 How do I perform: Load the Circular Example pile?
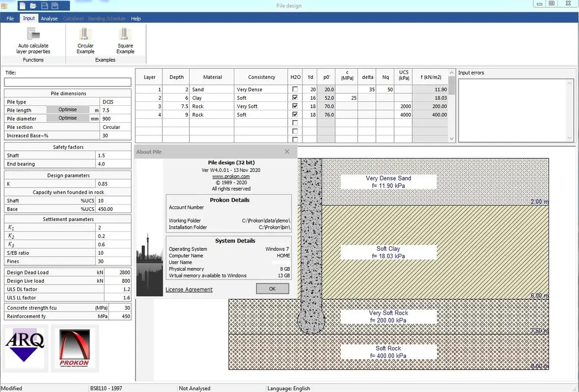tap(85, 41)
